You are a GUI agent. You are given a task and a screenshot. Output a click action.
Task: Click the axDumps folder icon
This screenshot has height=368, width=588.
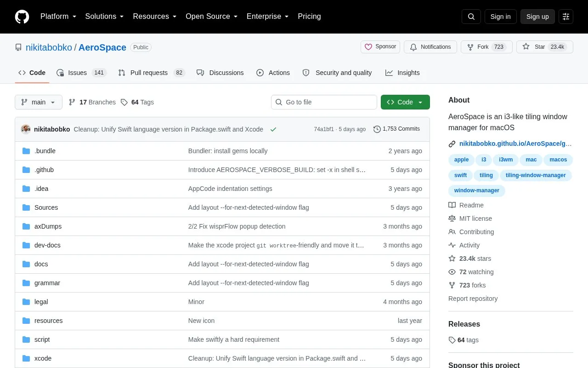26,226
